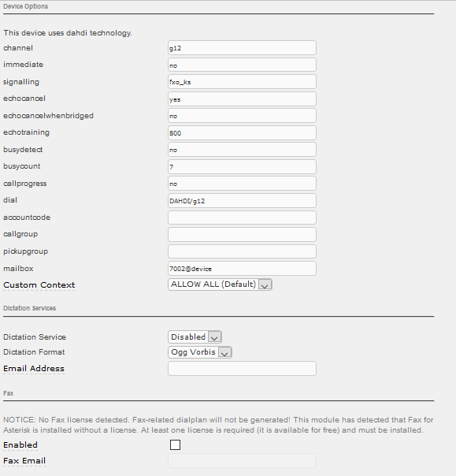Focus the dictation Email Address field
Image resolution: width=456 pixels, height=476 pixels.
point(242,368)
